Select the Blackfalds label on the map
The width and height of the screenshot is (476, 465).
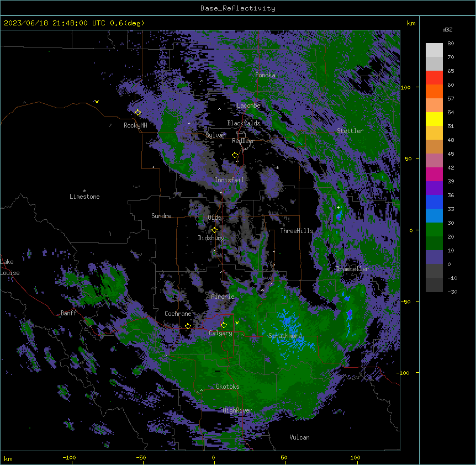(x=244, y=123)
